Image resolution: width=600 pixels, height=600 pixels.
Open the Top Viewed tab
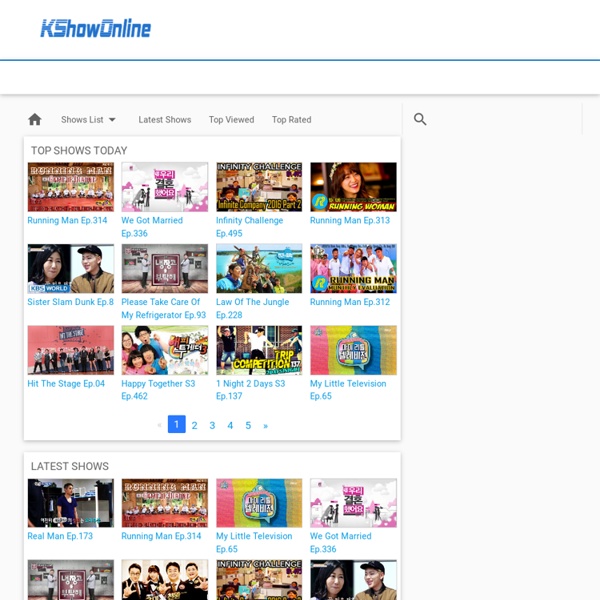[x=231, y=120]
